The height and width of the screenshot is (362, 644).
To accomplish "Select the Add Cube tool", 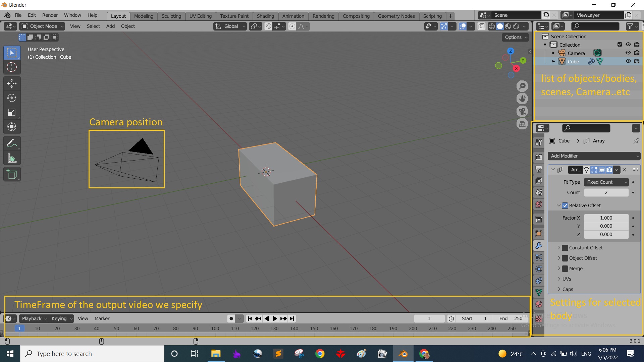I will [12, 174].
